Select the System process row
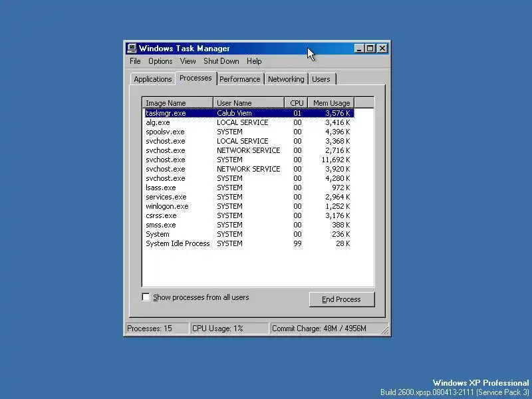 [249, 234]
